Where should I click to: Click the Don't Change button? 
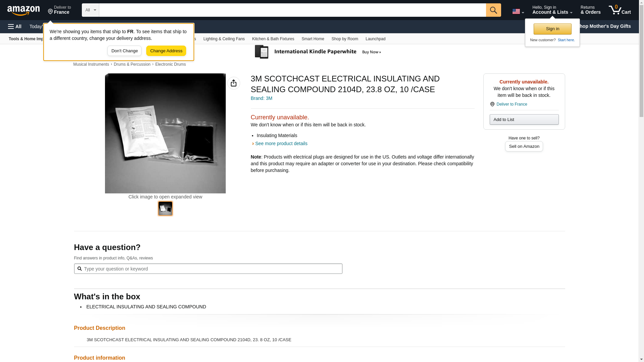[124, 51]
